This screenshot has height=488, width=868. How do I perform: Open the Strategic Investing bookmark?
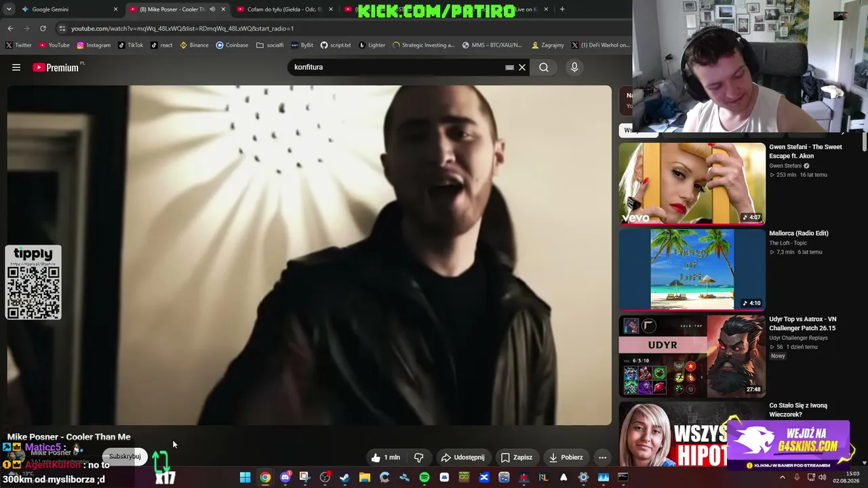[x=423, y=45]
